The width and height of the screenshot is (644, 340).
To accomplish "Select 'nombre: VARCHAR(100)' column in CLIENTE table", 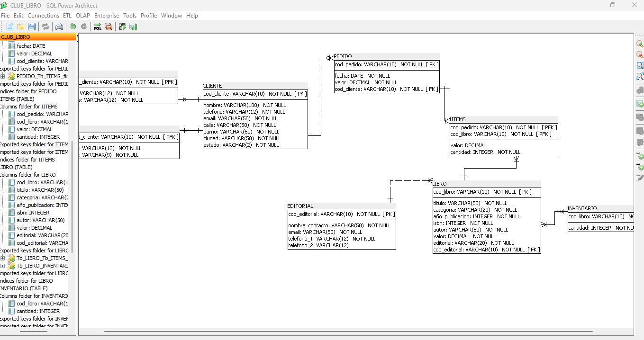I will click(245, 105).
